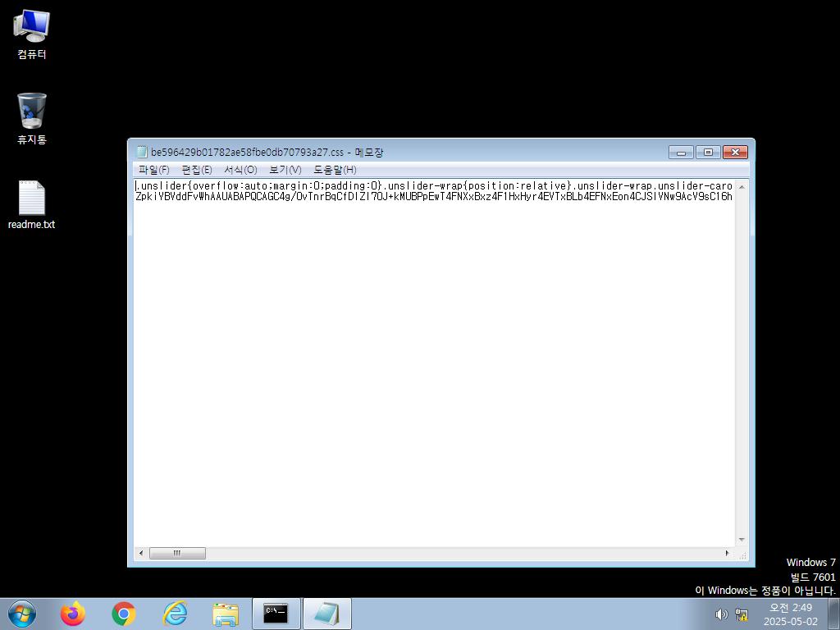Click the Show desktop strip at taskbar end
The image size is (840, 630).
tap(834, 614)
